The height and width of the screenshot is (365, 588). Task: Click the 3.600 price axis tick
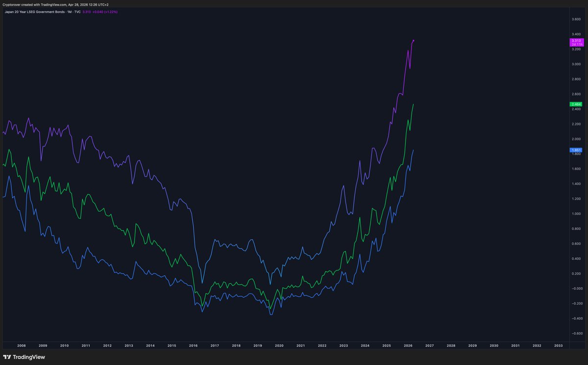(x=576, y=19)
